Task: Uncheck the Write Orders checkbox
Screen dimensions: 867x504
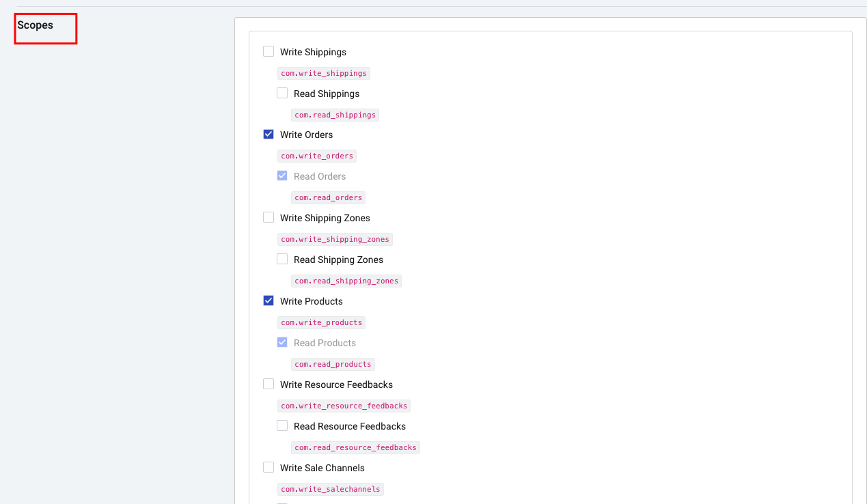Action: (x=269, y=135)
